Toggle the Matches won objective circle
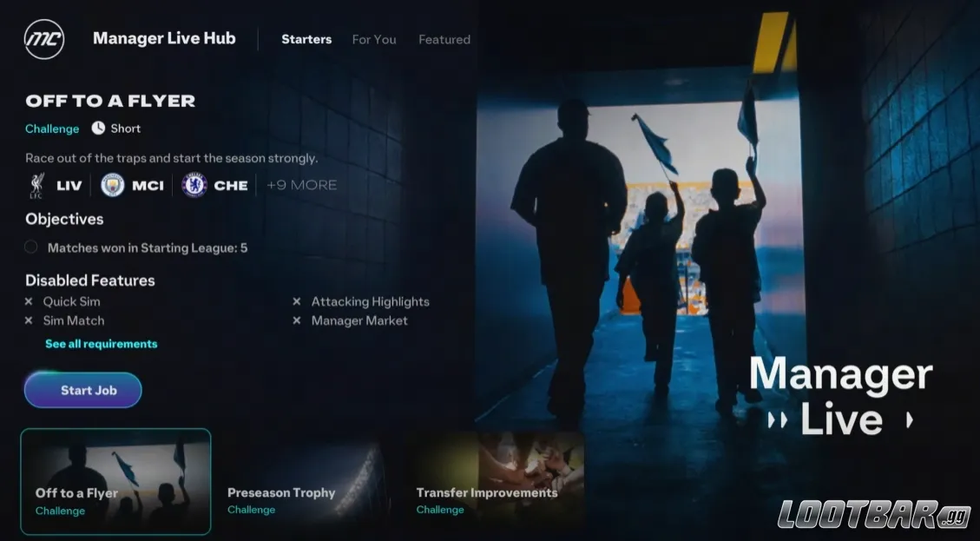The width and height of the screenshot is (980, 541). pos(31,247)
